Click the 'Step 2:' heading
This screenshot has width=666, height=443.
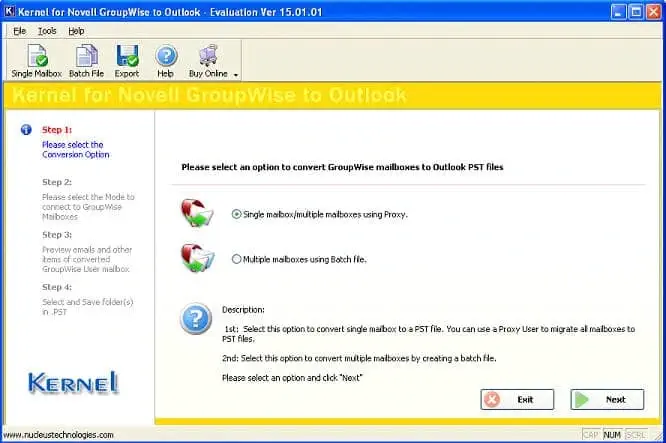point(57,182)
